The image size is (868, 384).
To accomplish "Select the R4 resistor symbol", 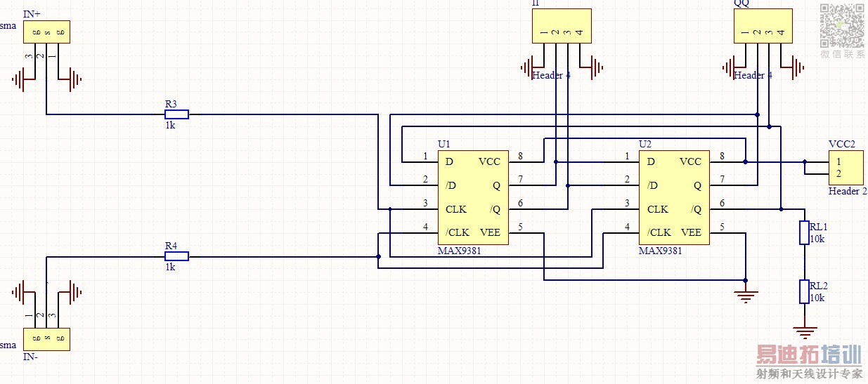I will coord(176,257).
